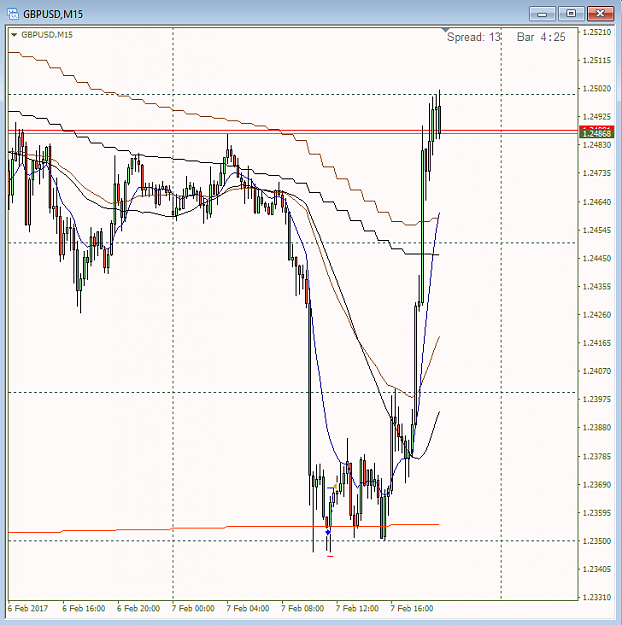
Task: Expand the triangle beside the GBPUSD,M15 chart label
Action: click(14, 35)
